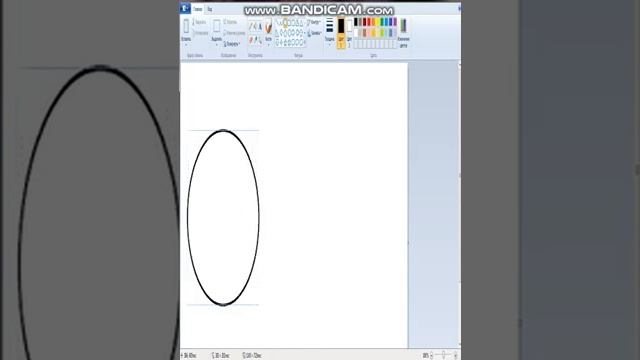Open the shape Fill dropdown
The image size is (640, 360).
tap(315, 33)
